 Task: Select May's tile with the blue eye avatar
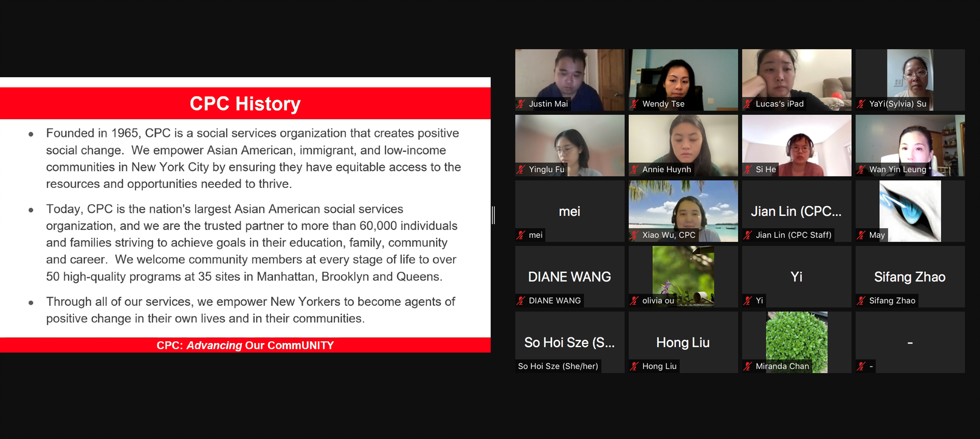tap(909, 210)
